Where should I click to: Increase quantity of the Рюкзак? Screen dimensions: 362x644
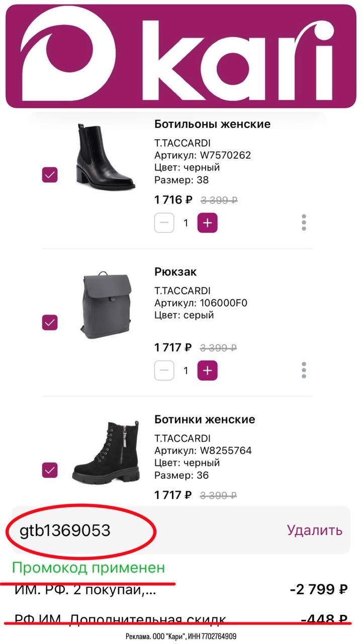point(207,371)
